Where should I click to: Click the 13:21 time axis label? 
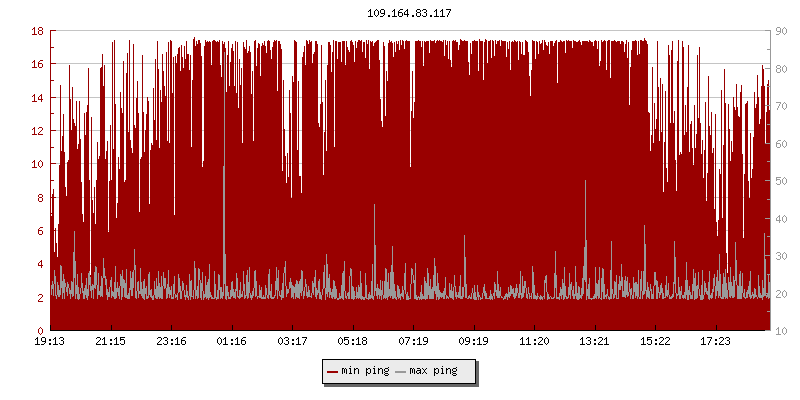pyautogui.click(x=595, y=342)
